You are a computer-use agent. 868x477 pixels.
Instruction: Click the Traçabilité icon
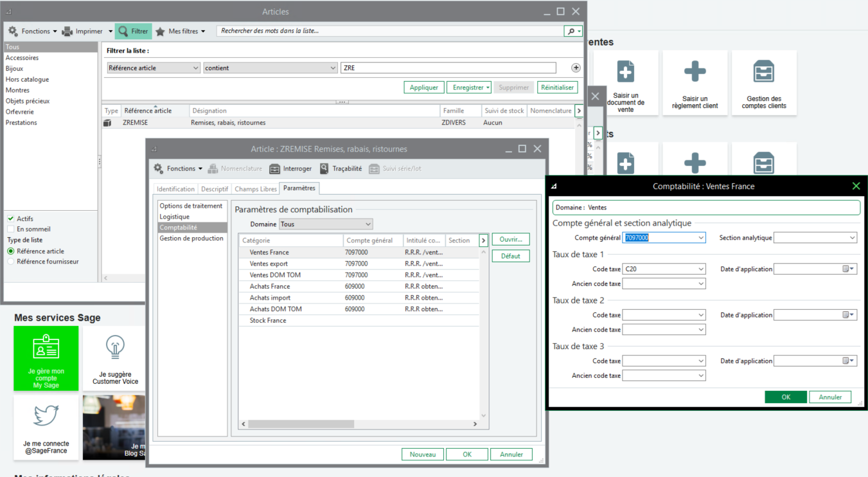[x=325, y=168]
